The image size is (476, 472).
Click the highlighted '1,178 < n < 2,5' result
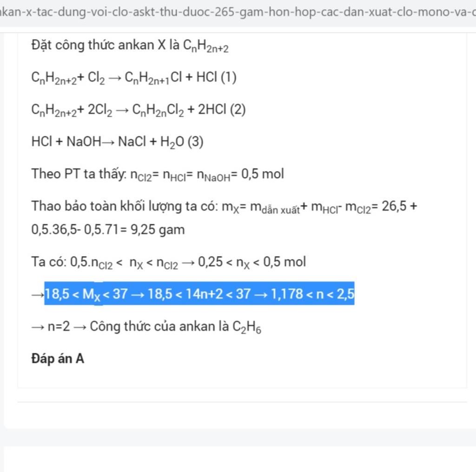(313, 294)
